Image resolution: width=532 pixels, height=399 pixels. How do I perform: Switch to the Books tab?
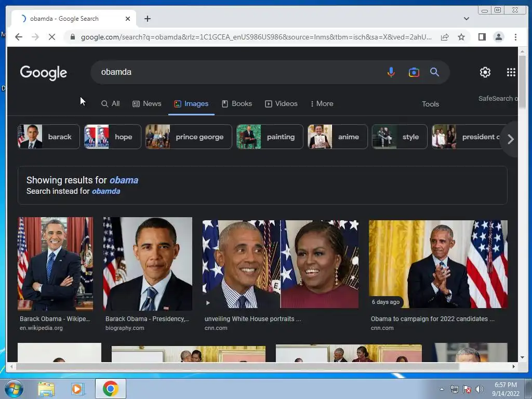point(237,103)
